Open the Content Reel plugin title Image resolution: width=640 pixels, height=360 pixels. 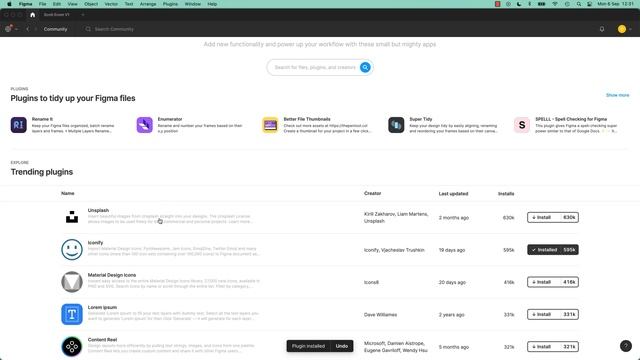[102, 339]
